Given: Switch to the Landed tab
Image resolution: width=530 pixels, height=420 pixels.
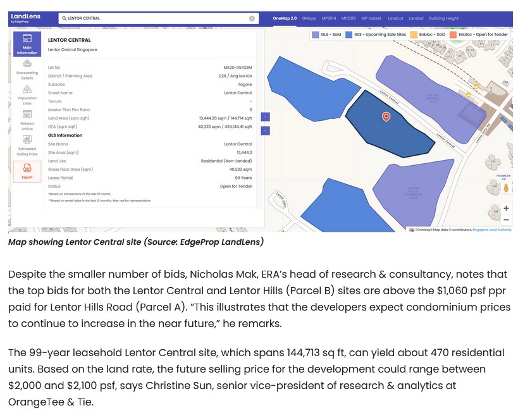Looking at the screenshot, I should pyautogui.click(x=416, y=18).
